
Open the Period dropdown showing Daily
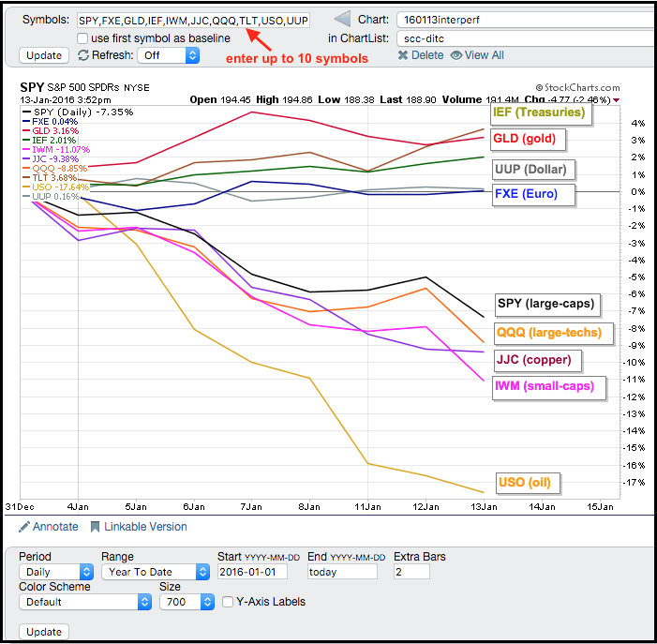[x=56, y=572]
